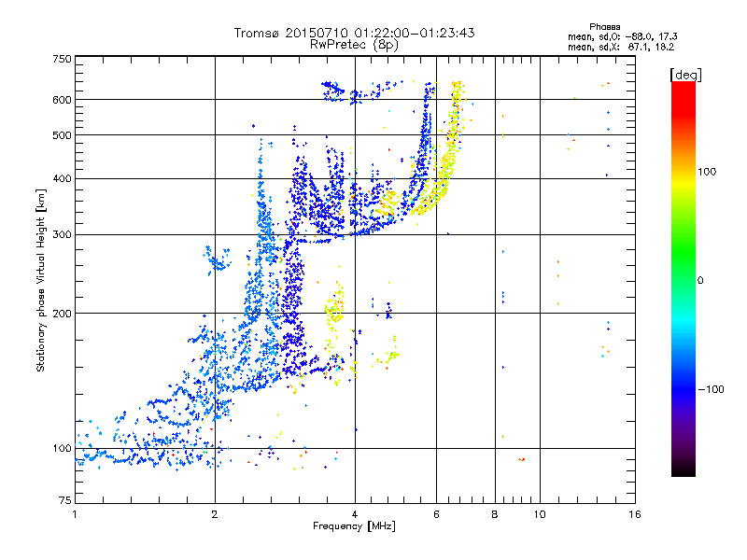Image resolution: width=747 pixels, height=560 pixels.
Task: Click the phase colorbar gradient
Action: (684, 278)
